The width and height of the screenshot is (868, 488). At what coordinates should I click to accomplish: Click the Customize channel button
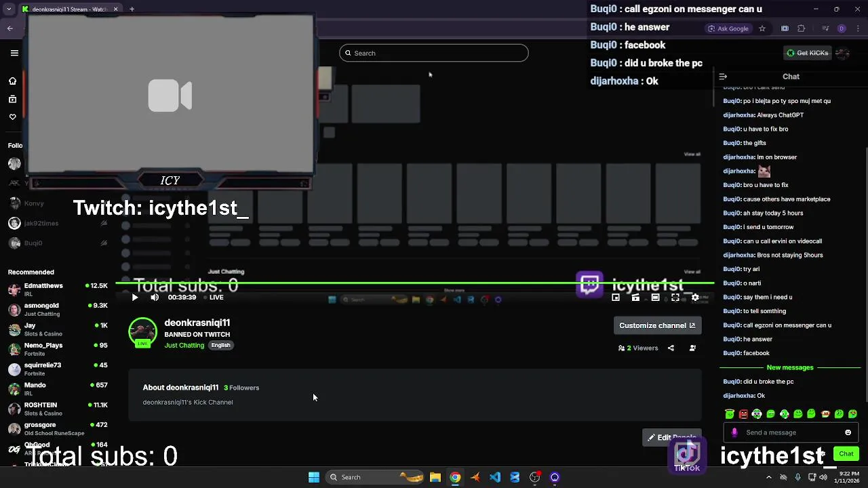(x=657, y=325)
